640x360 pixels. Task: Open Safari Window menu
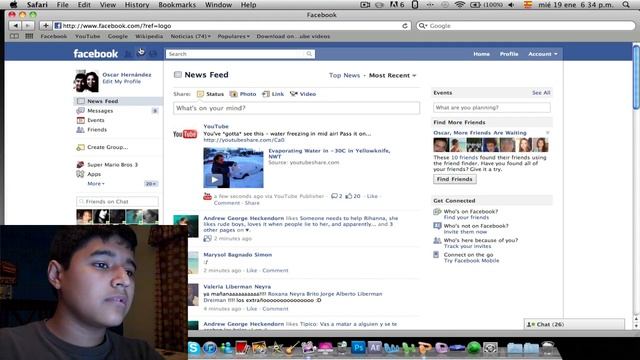[x=218, y=5]
